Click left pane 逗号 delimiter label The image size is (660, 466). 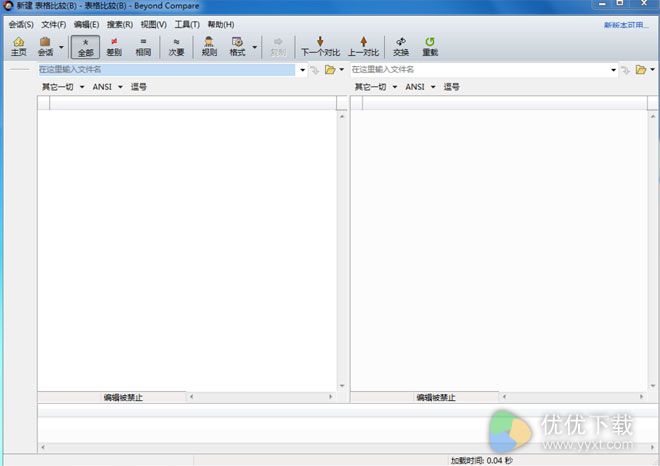139,87
